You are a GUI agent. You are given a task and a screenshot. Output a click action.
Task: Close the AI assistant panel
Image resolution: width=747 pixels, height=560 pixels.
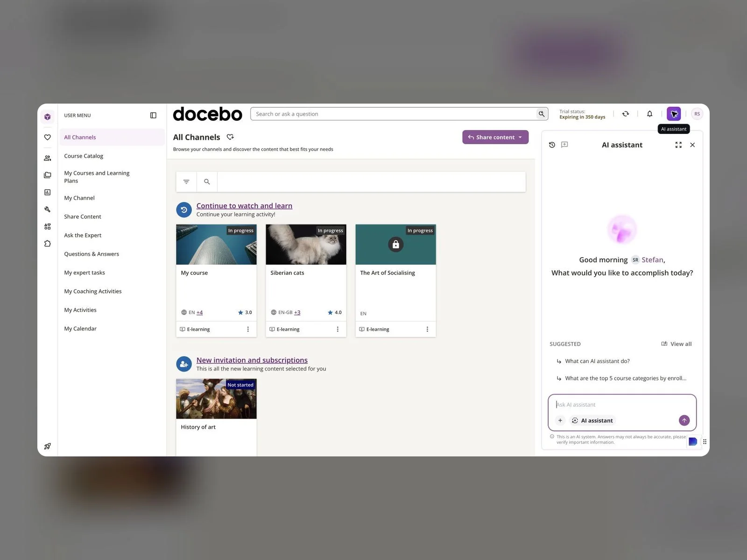tap(692, 145)
